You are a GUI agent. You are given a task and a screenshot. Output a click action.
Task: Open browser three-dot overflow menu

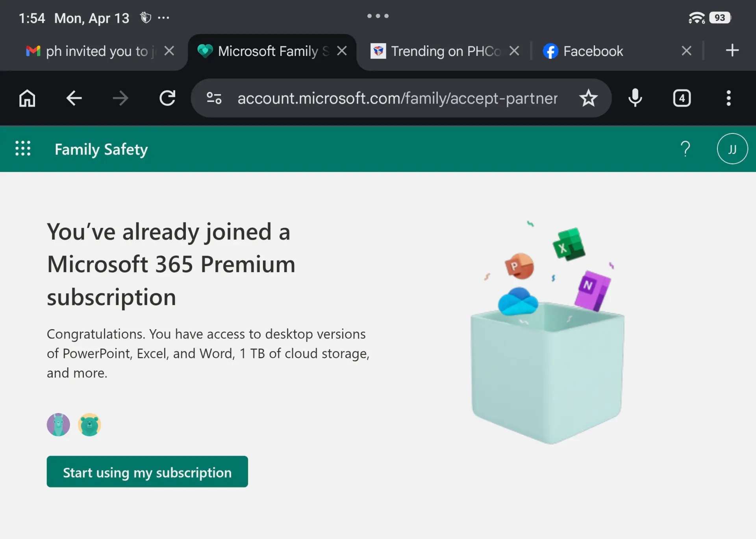tap(729, 98)
